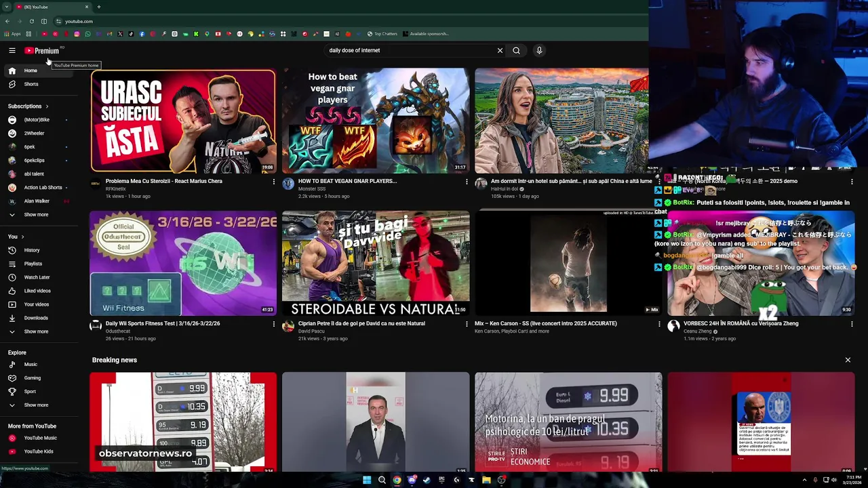The width and height of the screenshot is (868, 488).
Task: Open Steam from the taskbar
Action: (427, 480)
